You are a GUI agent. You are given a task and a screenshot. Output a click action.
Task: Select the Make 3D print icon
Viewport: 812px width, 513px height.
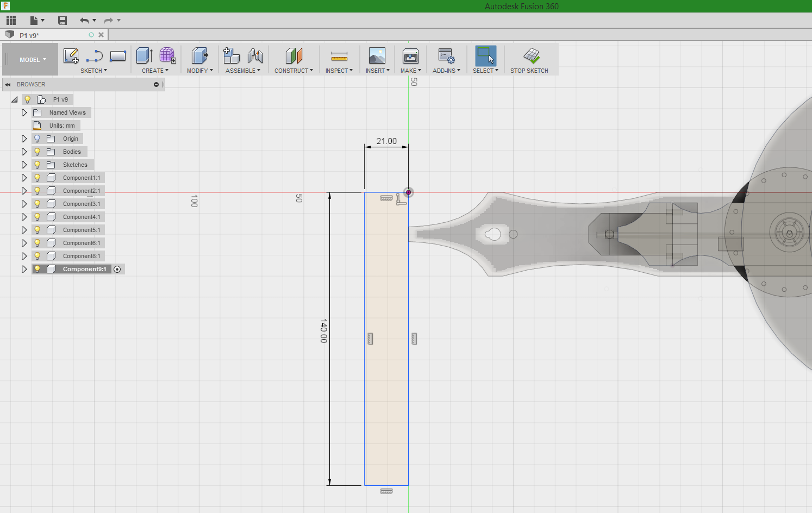(x=410, y=56)
